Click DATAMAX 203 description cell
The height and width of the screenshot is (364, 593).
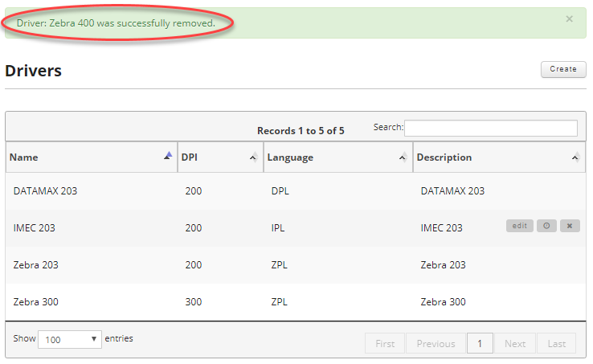452,191
